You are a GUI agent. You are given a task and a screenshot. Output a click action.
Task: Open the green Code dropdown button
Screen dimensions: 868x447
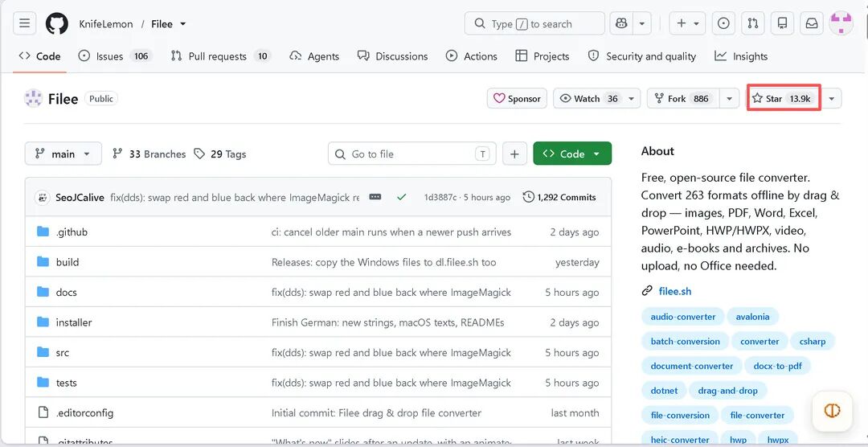tap(572, 154)
